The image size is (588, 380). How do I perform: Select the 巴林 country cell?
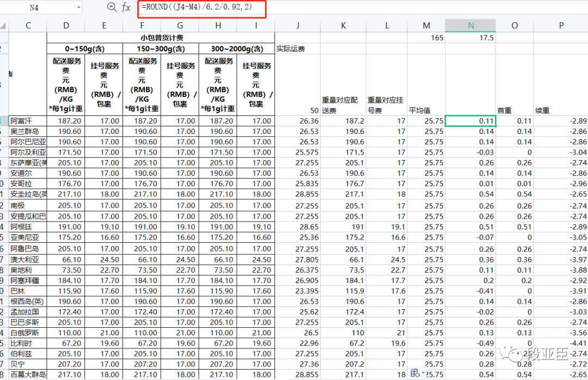[28, 291]
